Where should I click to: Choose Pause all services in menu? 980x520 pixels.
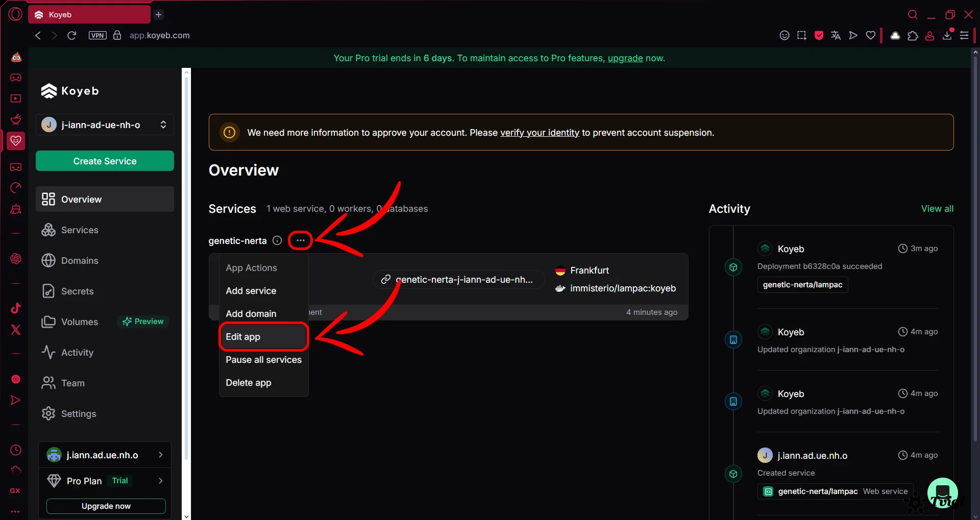[x=264, y=360]
